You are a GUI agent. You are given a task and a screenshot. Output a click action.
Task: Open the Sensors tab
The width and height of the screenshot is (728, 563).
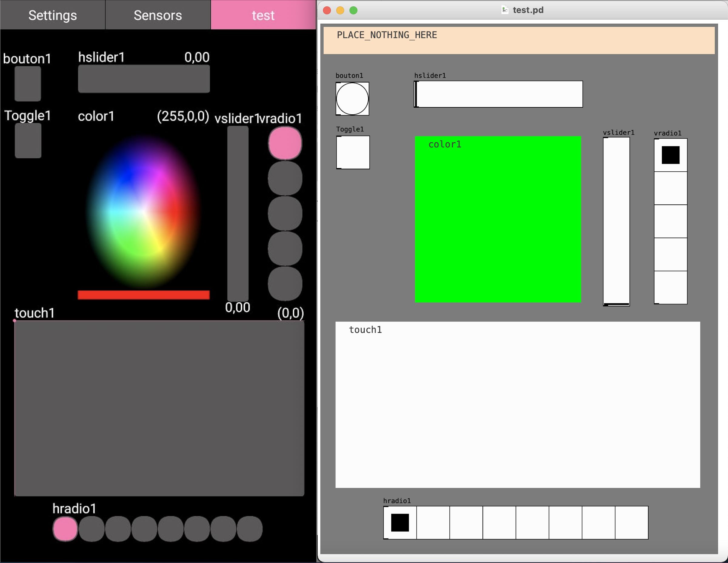tap(158, 15)
